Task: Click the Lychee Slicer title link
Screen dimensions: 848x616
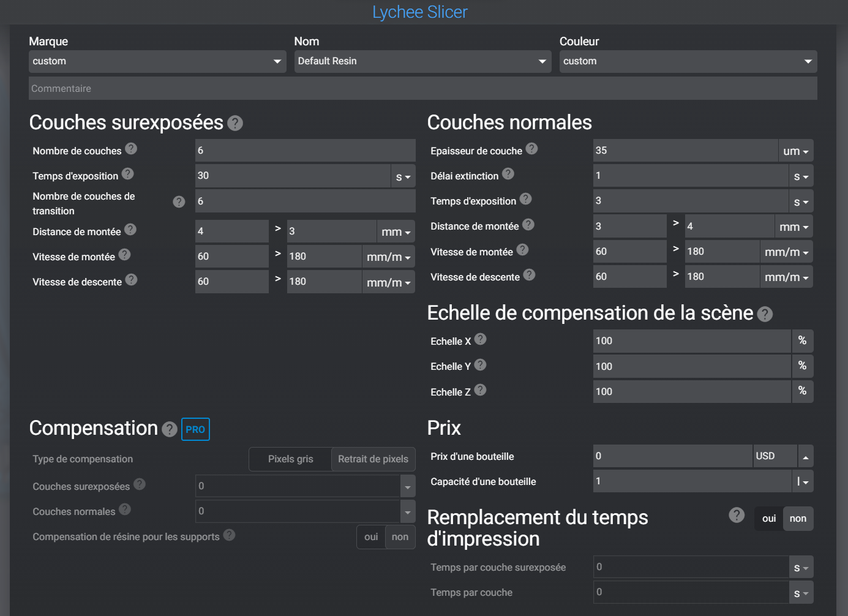Action: click(420, 12)
